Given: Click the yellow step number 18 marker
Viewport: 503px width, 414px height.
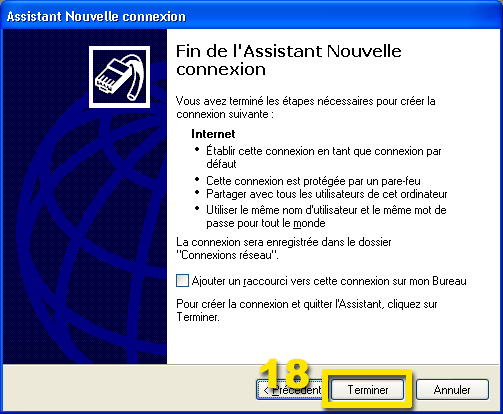Looking at the screenshot, I should (x=284, y=373).
